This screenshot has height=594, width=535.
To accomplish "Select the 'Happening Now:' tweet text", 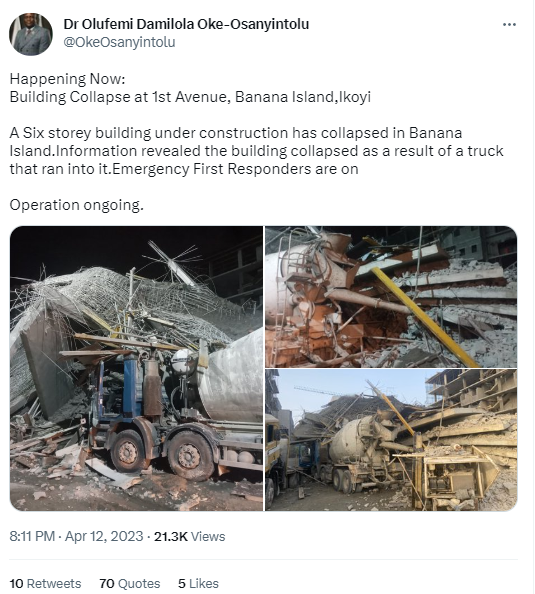I will pyautogui.click(x=67, y=79).
